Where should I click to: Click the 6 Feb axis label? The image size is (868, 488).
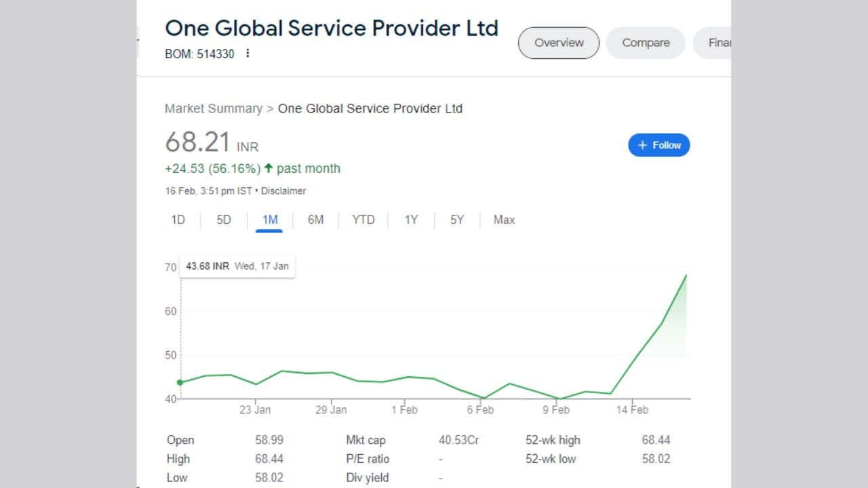coord(480,410)
